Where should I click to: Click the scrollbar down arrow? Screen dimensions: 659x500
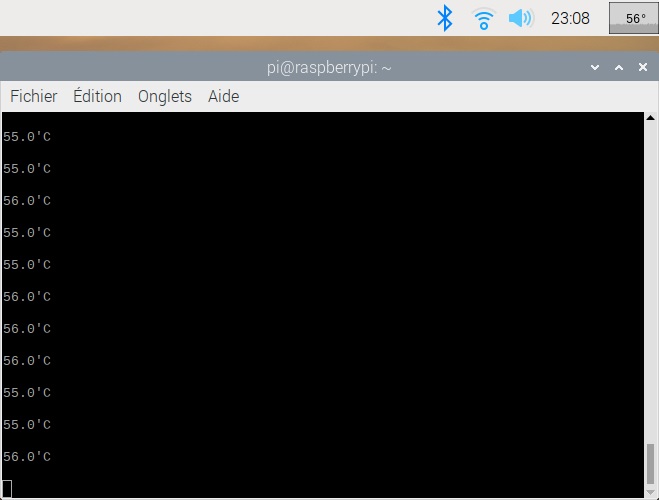651,492
